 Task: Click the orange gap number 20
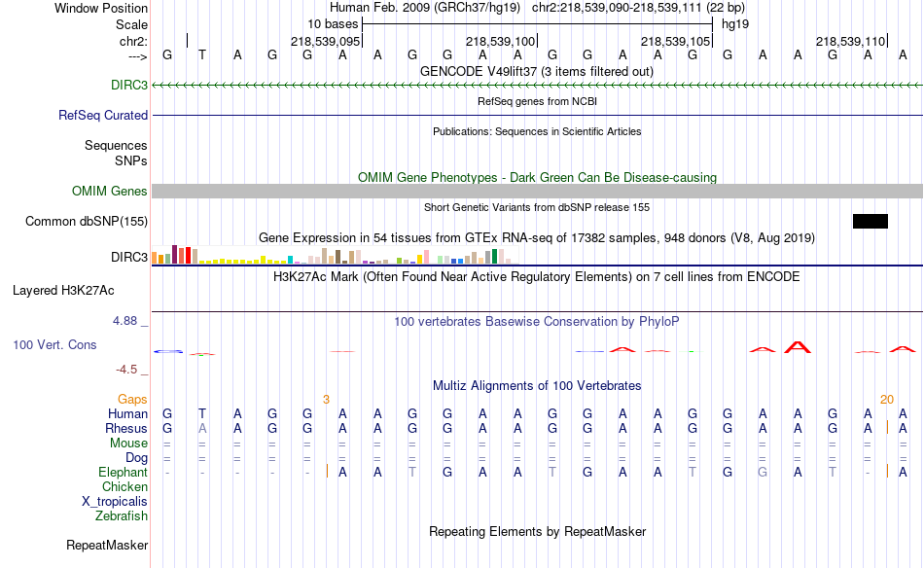887,400
